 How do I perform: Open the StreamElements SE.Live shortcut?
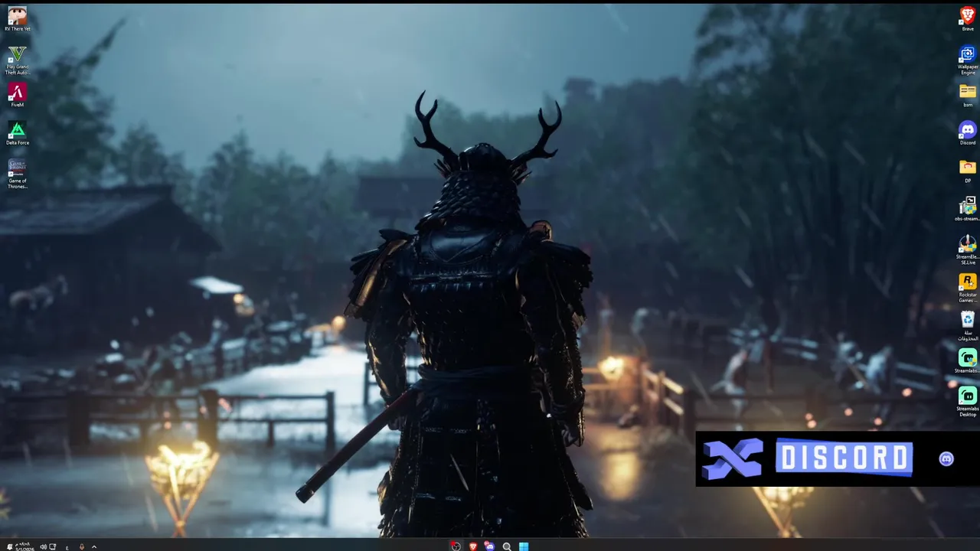point(968,249)
